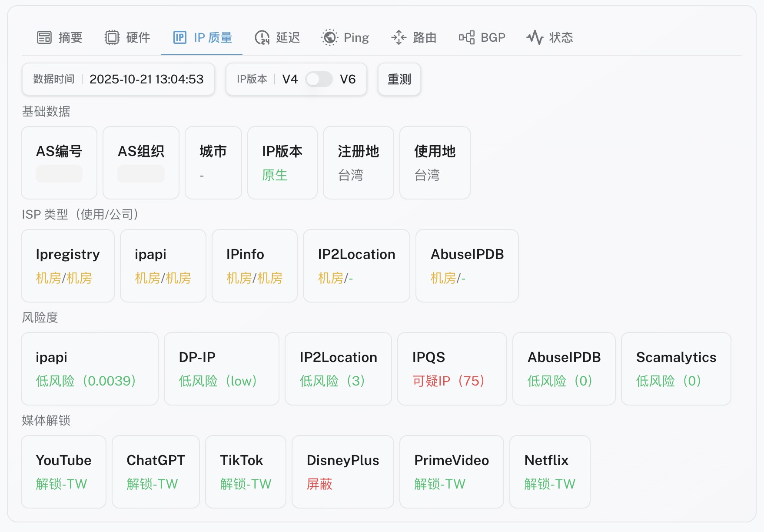This screenshot has width=764, height=532.
Task: Click the Ping globe icon
Action: pyautogui.click(x=329, y=38)
